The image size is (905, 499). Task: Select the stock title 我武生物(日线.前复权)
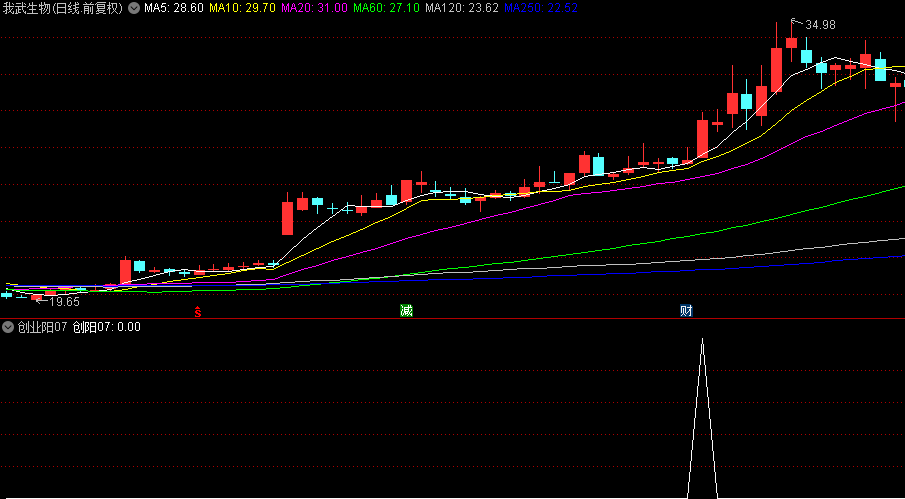coord(63,9)
